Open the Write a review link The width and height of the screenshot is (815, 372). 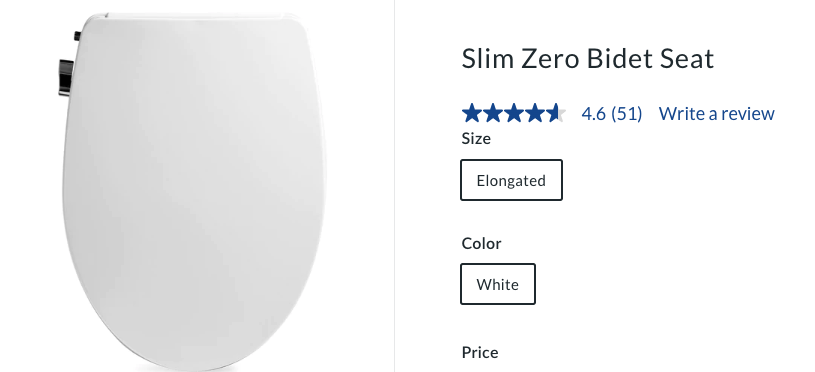(x=717, y=113)
